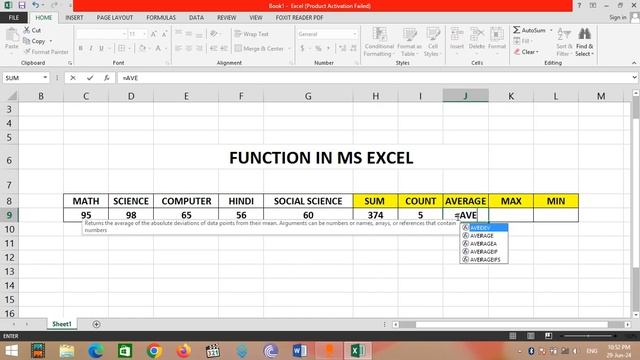This screenshot has width=640, height=360.
Task: Click the Percent Style icon
Action: click(x=318, y=48)
